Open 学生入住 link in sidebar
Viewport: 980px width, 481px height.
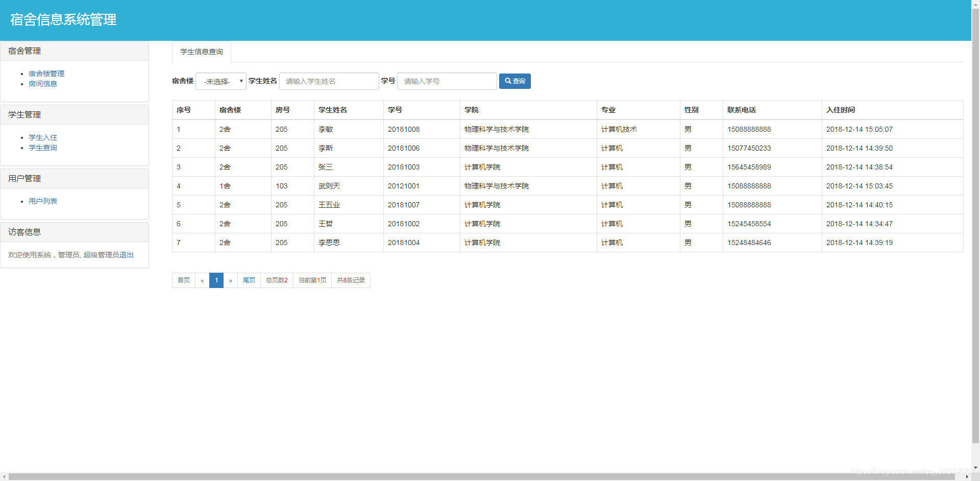[43, 137]
